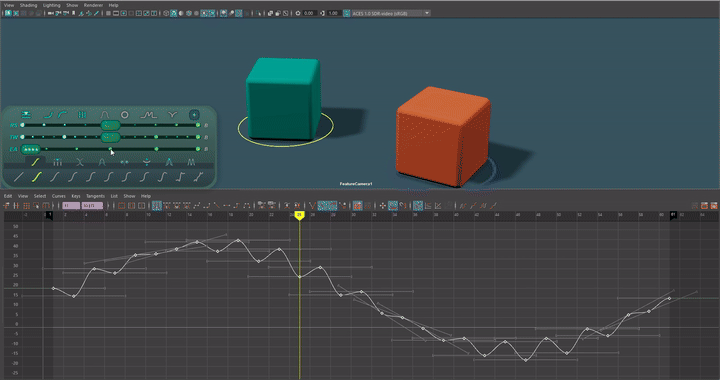Click the circle icon in overlay top row
Image resolution: width=720 pixels, height=380 pixels.
pyautogui.click(x=124, y=115)
